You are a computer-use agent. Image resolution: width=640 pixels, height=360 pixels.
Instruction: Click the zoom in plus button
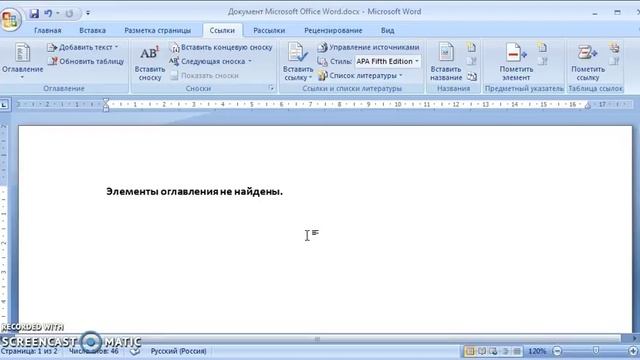click(x=633, y=351)
